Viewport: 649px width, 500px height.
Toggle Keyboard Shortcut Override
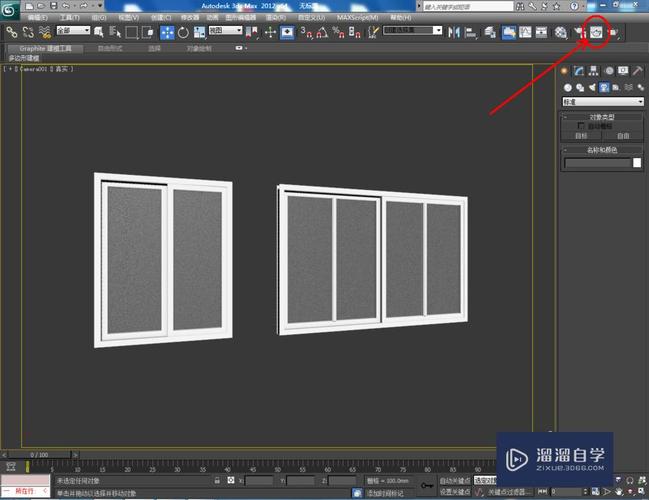tap(287, 32)
